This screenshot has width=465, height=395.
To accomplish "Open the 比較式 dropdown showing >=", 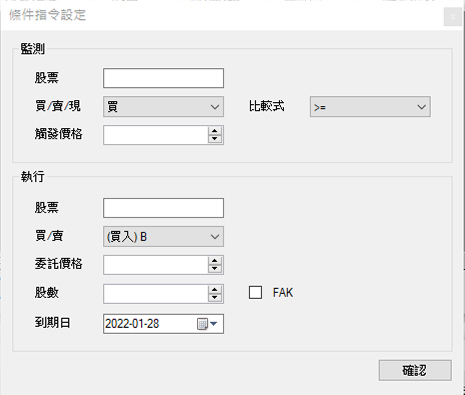I will click(x=370, y=107).
